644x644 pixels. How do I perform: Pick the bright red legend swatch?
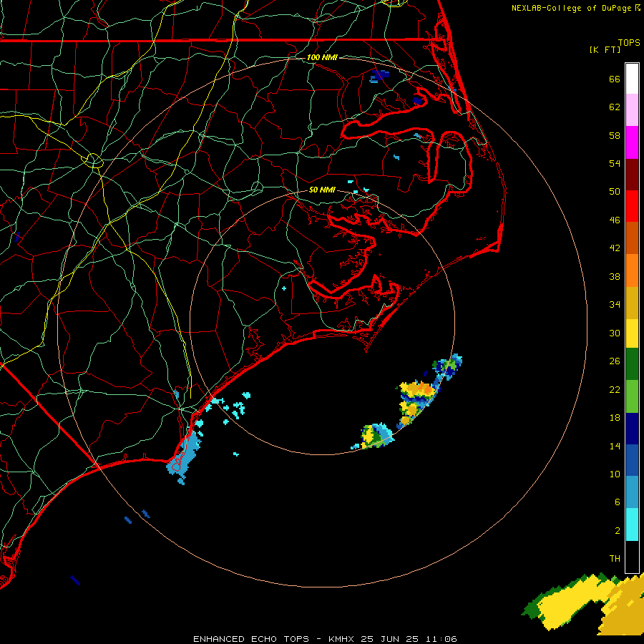point(632,206)
